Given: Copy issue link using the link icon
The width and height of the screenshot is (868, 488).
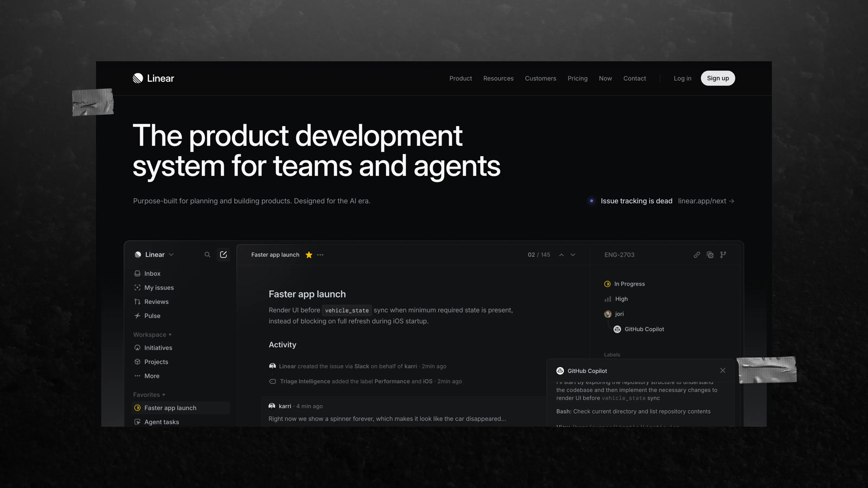Looking at the screenshot, I should tap(697, 255).
